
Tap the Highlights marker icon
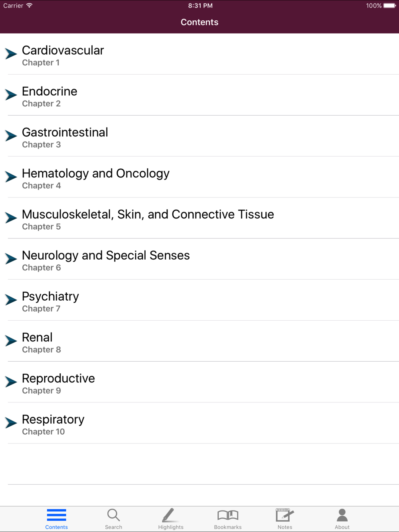coord(168,515)
